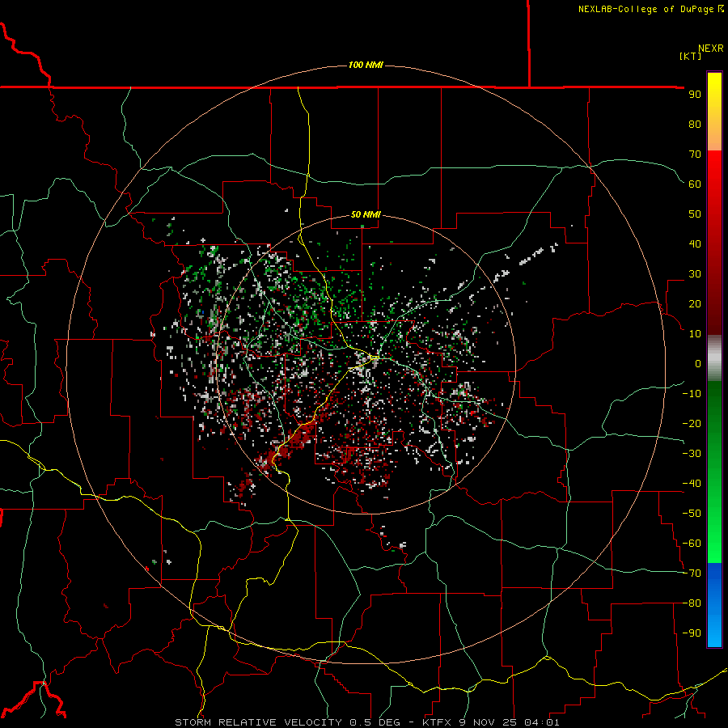728x728 pixels.
Task: Click the STORM RELATIVE VELOCITY caption text
Action: (x=258, y=722)
